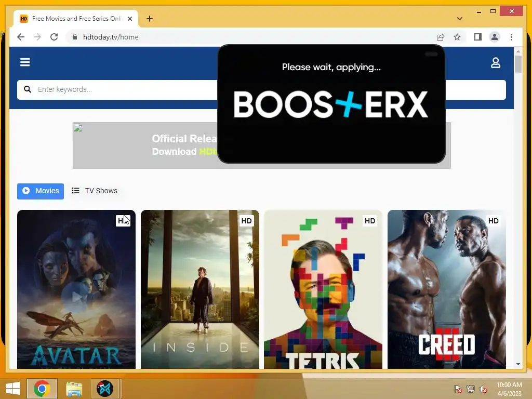Click the small pill button on popup corner
The height and width of the screenshot is (399, 532).
(x=431, y=54)
